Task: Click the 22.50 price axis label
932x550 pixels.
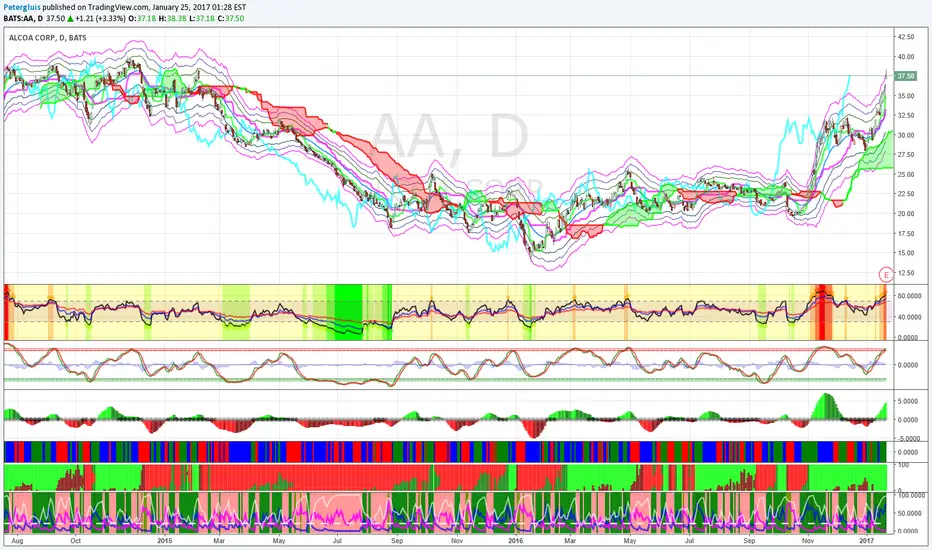Action: tap(906, 194)
